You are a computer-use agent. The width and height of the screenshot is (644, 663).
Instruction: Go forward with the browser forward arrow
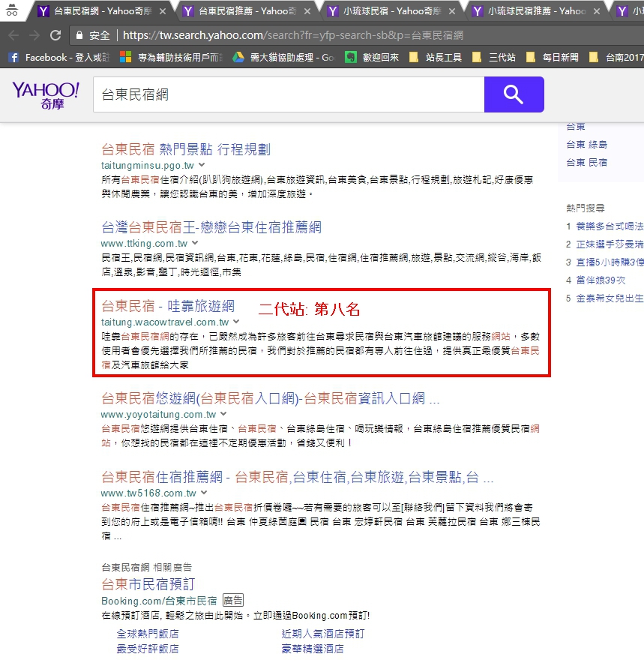point(34,35)
